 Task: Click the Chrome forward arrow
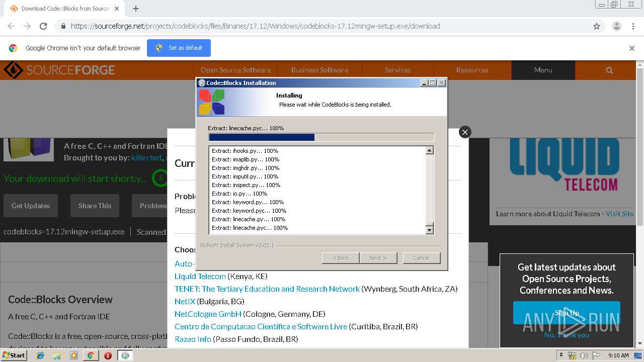[x=27, y=26]
